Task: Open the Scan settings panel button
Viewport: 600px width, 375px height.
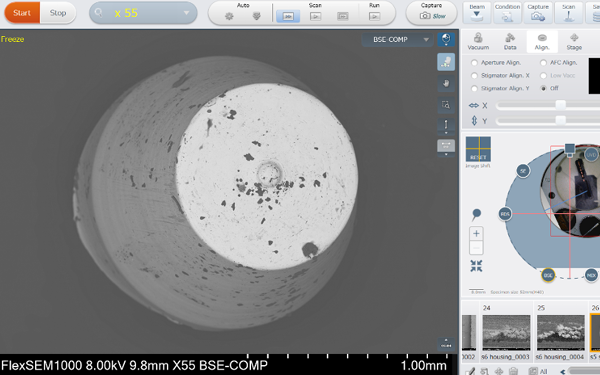Action: pyautogui.click(x=569, y=13)
